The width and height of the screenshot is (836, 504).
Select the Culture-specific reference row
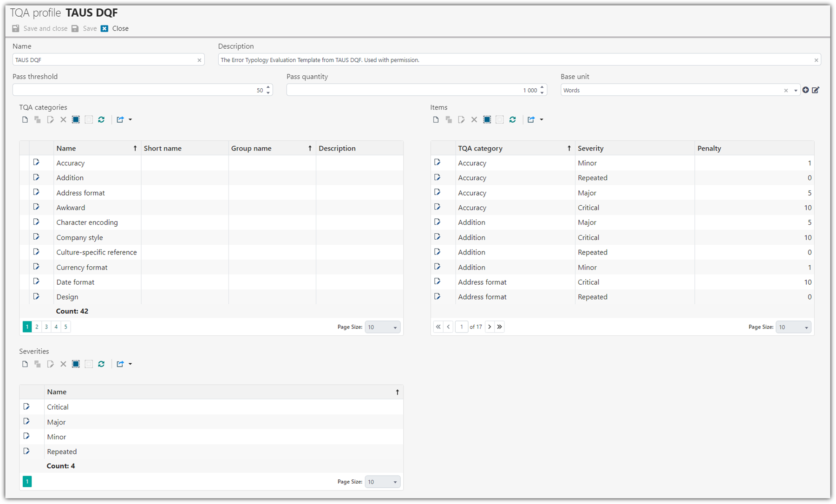211,252
